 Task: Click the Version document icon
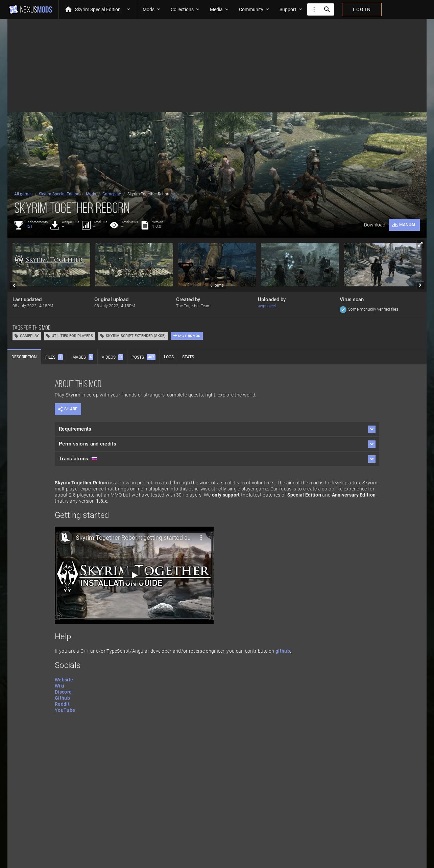click(x=145, y=225)
